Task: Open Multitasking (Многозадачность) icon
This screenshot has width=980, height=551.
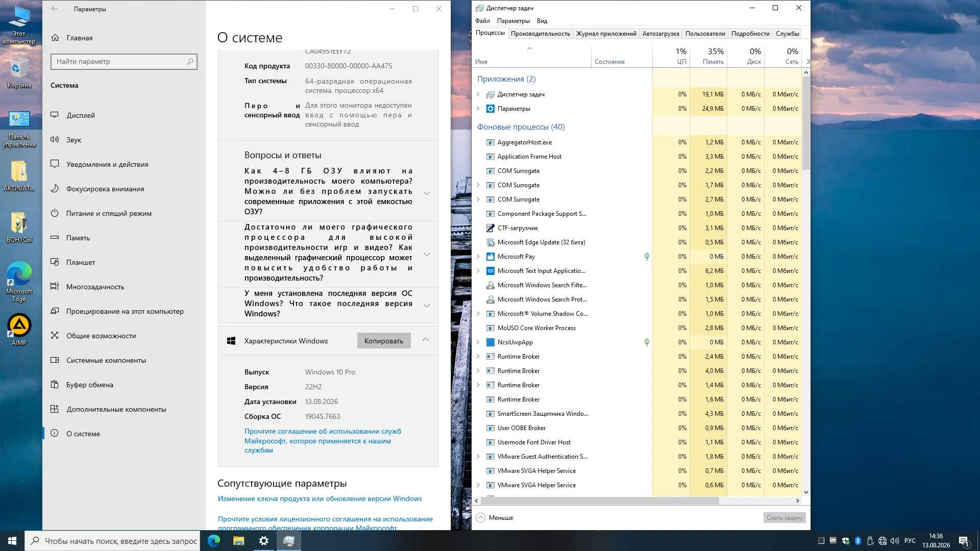Action: pyautogui.click(x=55, y=286)
